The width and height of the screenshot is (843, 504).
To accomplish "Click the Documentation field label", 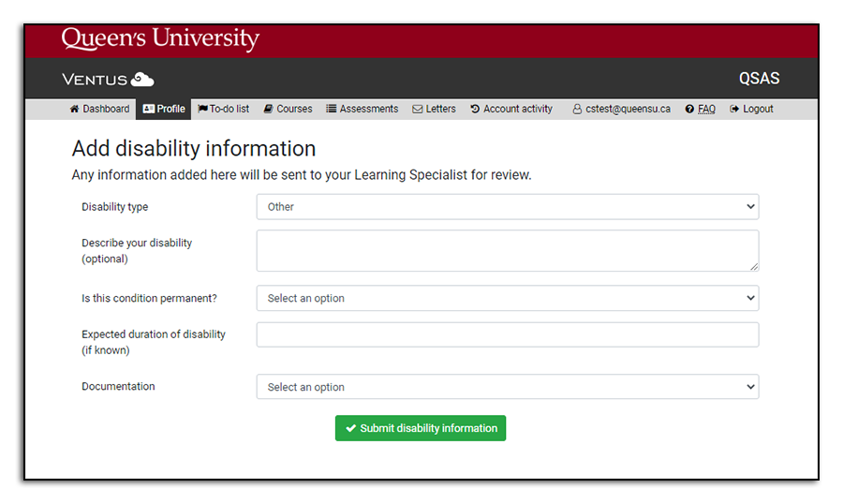I will point(118,386).
